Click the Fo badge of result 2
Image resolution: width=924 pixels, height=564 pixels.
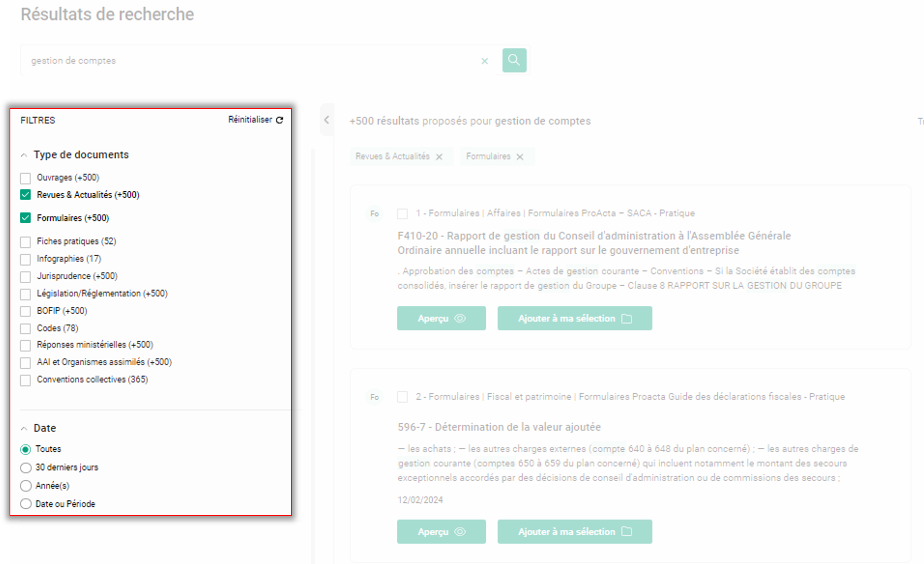click(374, 397)
